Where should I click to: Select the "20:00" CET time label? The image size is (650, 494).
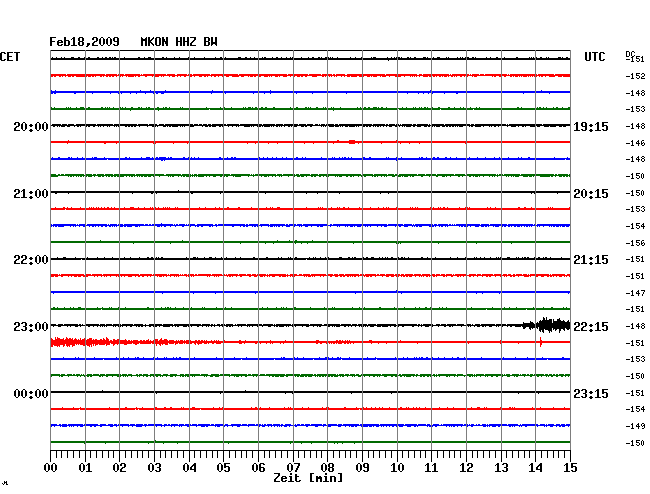click(31, 127)
